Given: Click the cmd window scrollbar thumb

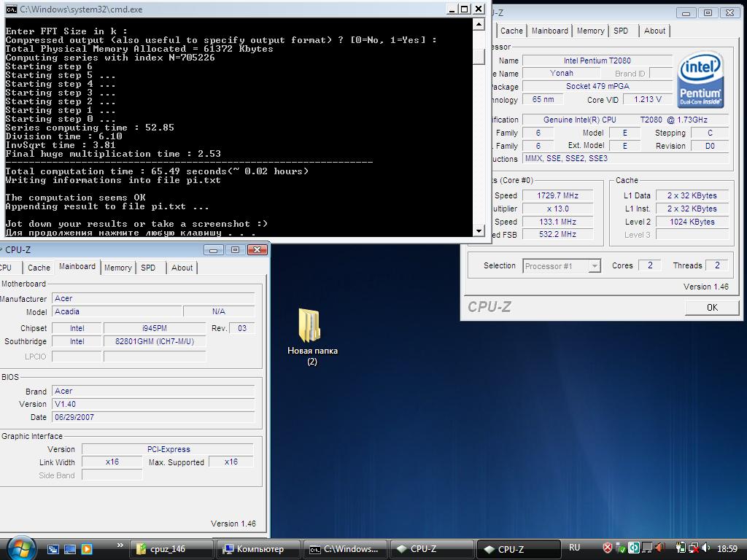Looking at the screenshot, I should tap(479, 56).
